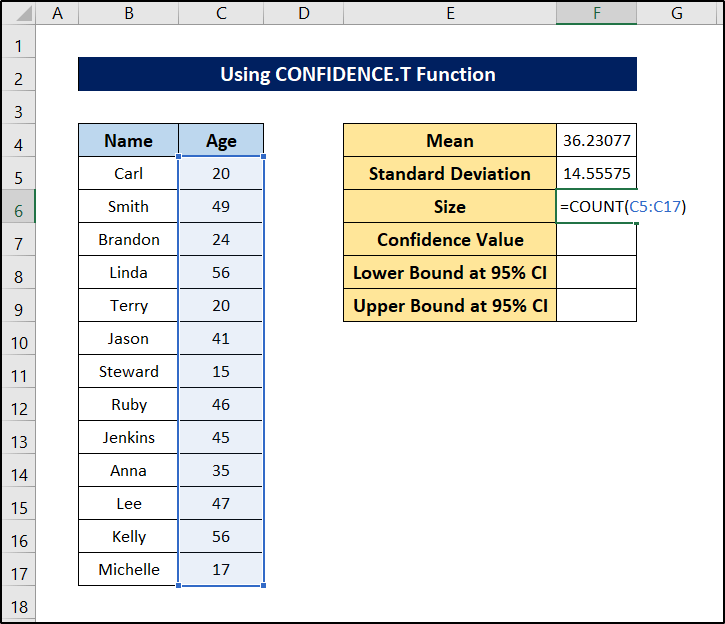The image size is (725, 624).
Task: Click Jenkins' age cell showing 45
Action: point(221,438)
